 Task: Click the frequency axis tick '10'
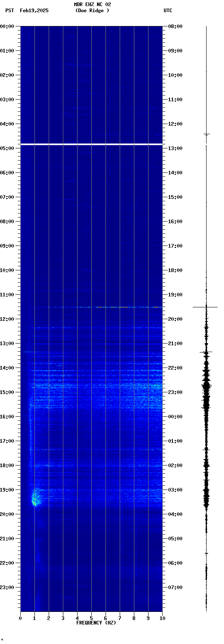coord(162,618)
